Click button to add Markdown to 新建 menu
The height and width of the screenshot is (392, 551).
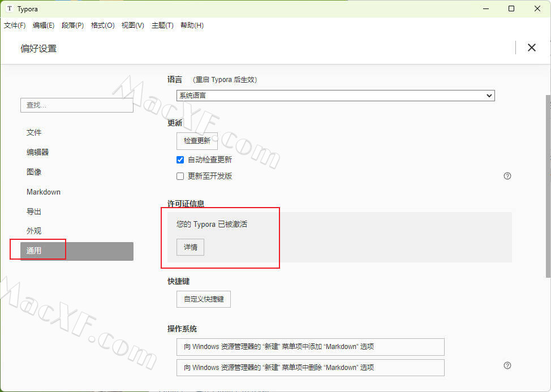point(310,347)
